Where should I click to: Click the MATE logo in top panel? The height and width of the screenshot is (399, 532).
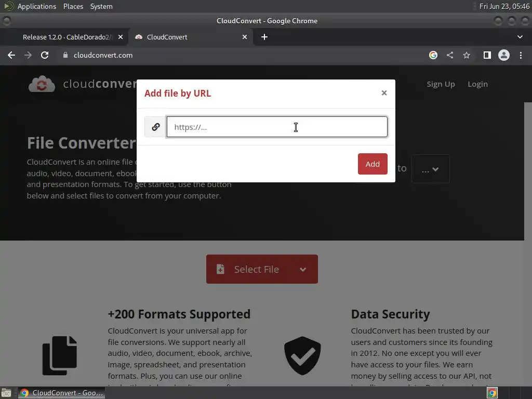[8, 6]
